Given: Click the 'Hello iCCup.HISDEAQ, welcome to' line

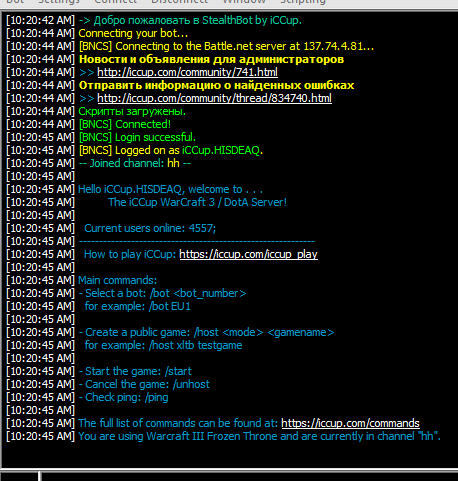Looking at the screenshot, I should pos(170,189).
